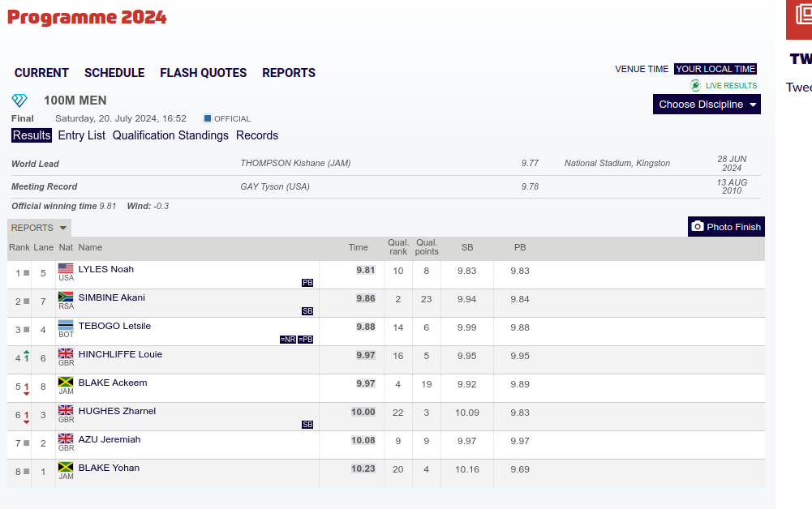The height and width of the screenshot is (509, 812).
Task: Switch to the Entry List tab
Action: [81, 135]
